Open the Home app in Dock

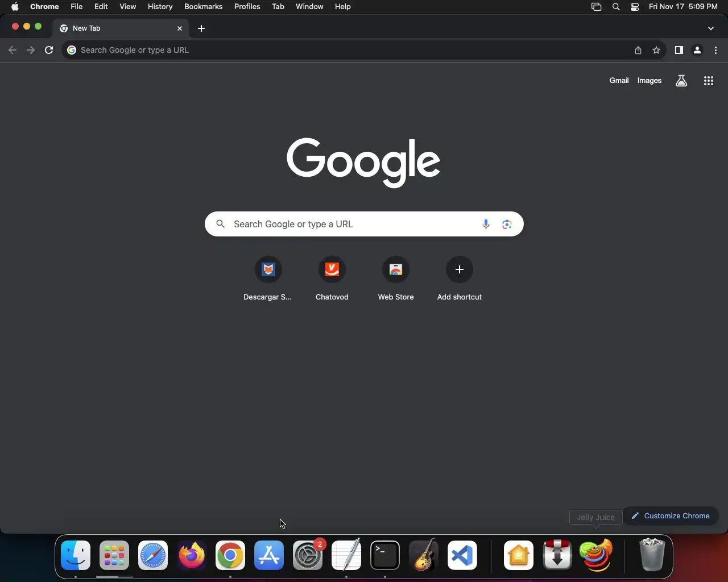[x=519, y=555]
